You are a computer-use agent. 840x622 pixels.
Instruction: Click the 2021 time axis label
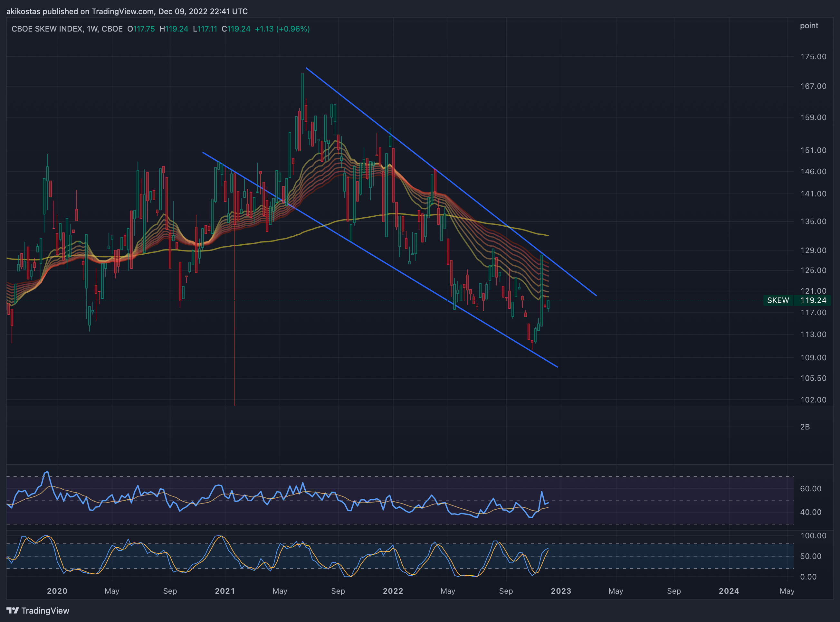tap(225, 591)
